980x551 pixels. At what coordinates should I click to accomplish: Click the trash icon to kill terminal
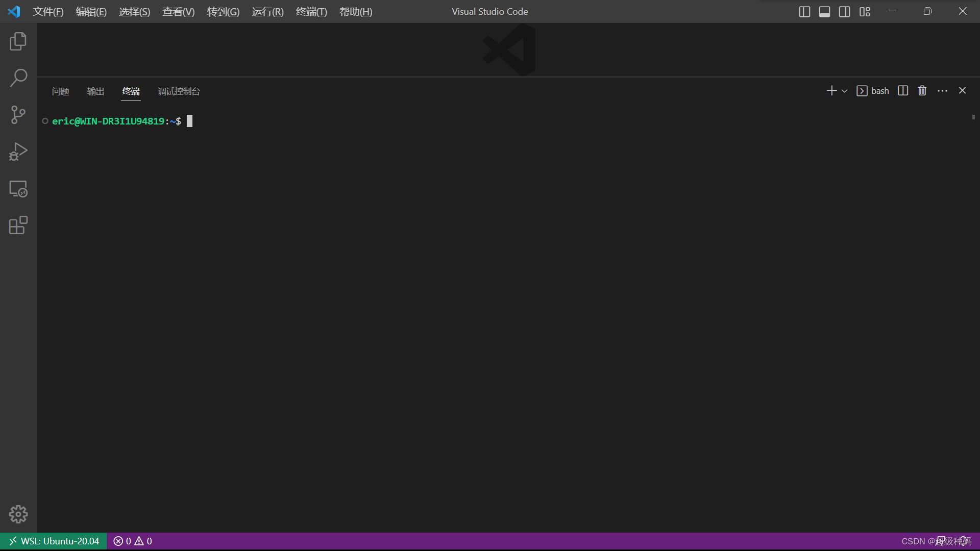click(922, 91)
